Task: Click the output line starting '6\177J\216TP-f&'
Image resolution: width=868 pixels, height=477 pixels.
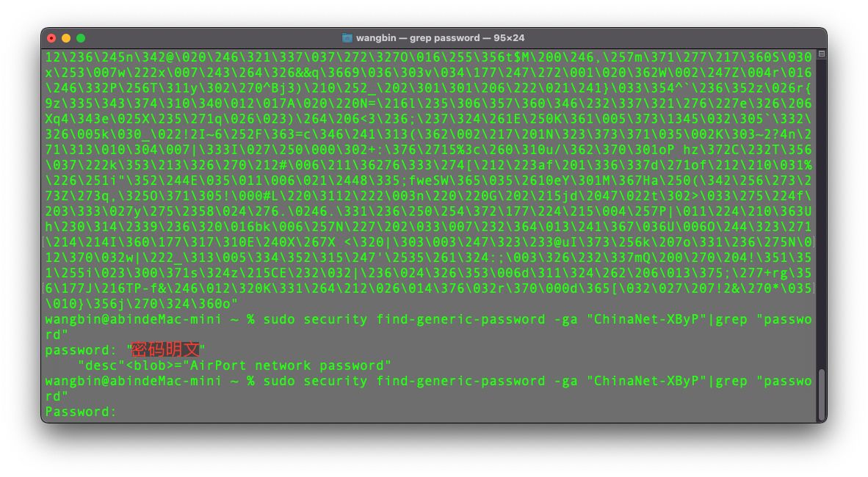Action: tap(428, 288)
